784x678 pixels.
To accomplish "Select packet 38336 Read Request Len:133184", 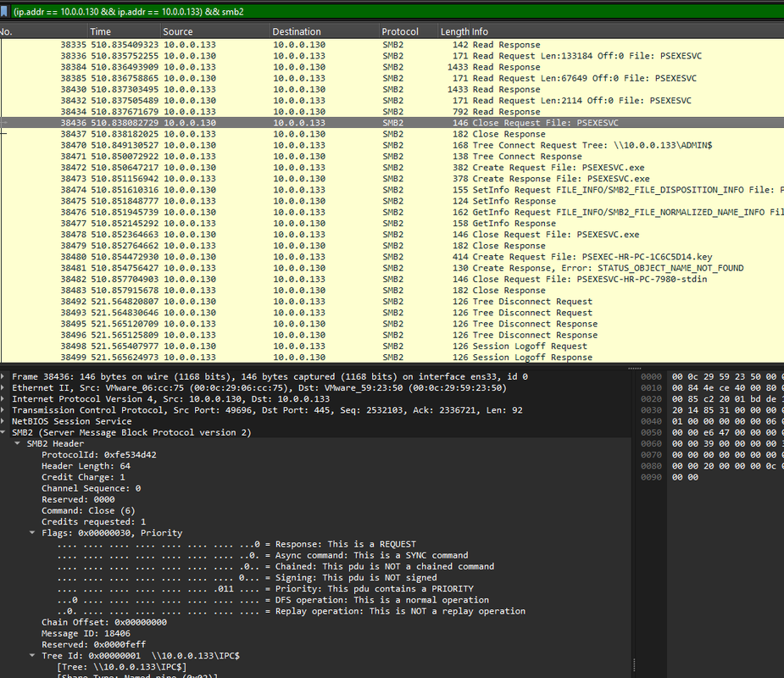I will (x=392, y=55).
